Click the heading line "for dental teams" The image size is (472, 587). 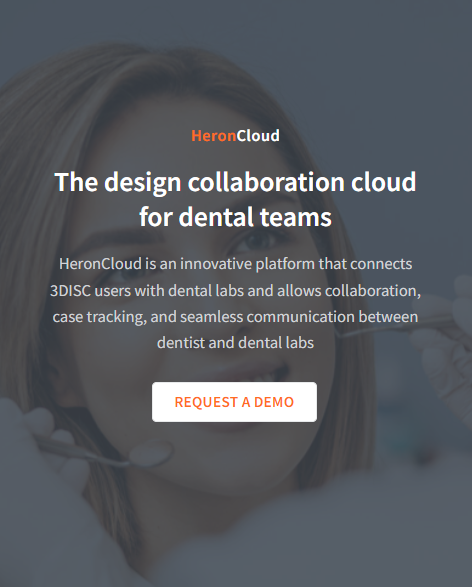pos(235,217)
